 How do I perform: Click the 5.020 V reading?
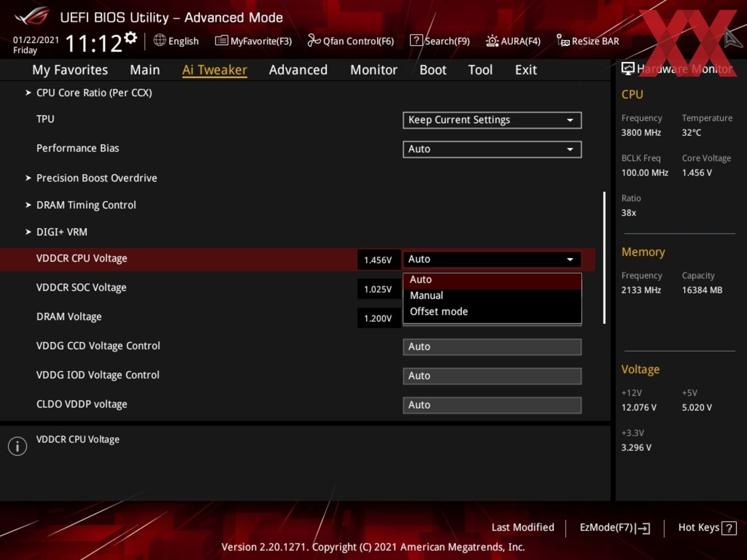click(x=696, y=407)
